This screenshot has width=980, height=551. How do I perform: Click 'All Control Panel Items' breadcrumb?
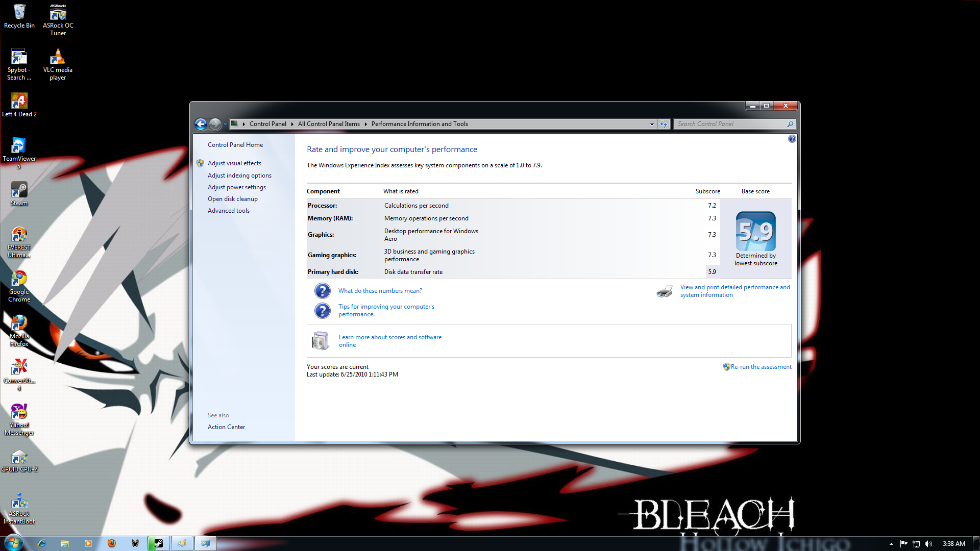pos(329,124)
